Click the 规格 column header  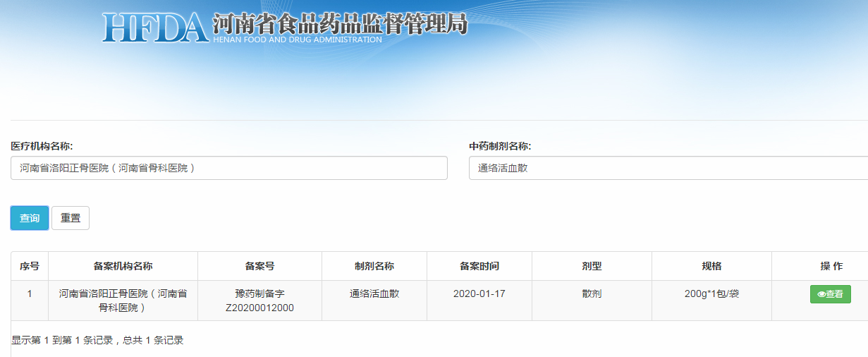[711, 266]
